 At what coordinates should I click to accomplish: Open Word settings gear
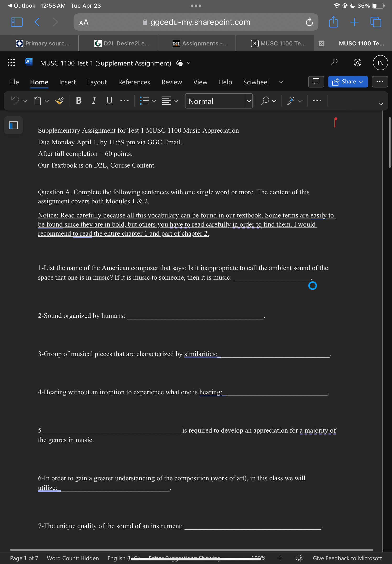pos(357,63)
